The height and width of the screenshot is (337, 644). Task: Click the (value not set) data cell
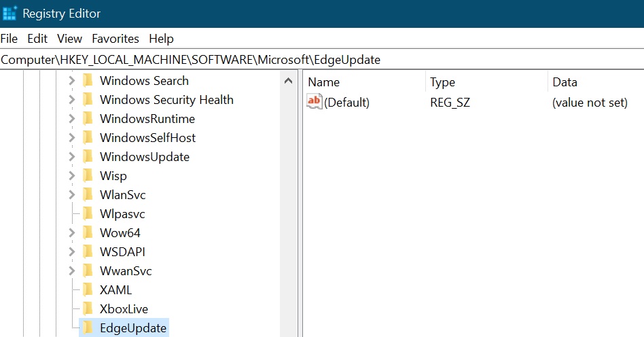(590, 103)
